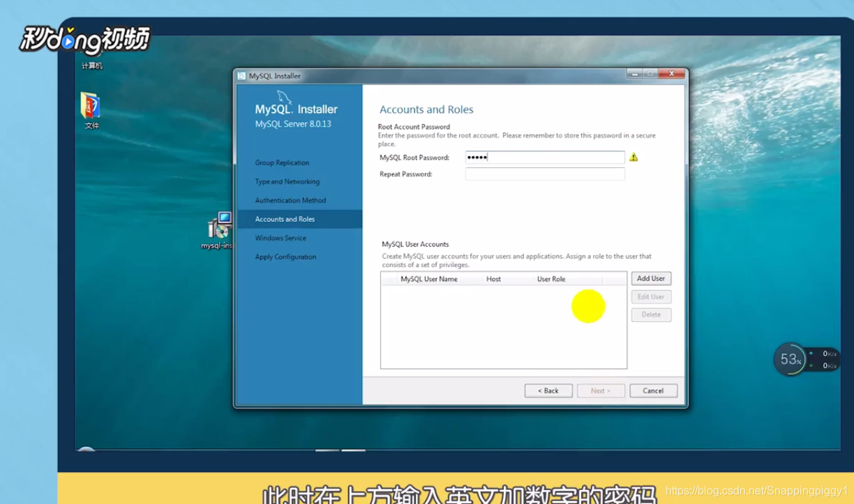Click the password strength warning icon

click(x=634, y=158)
